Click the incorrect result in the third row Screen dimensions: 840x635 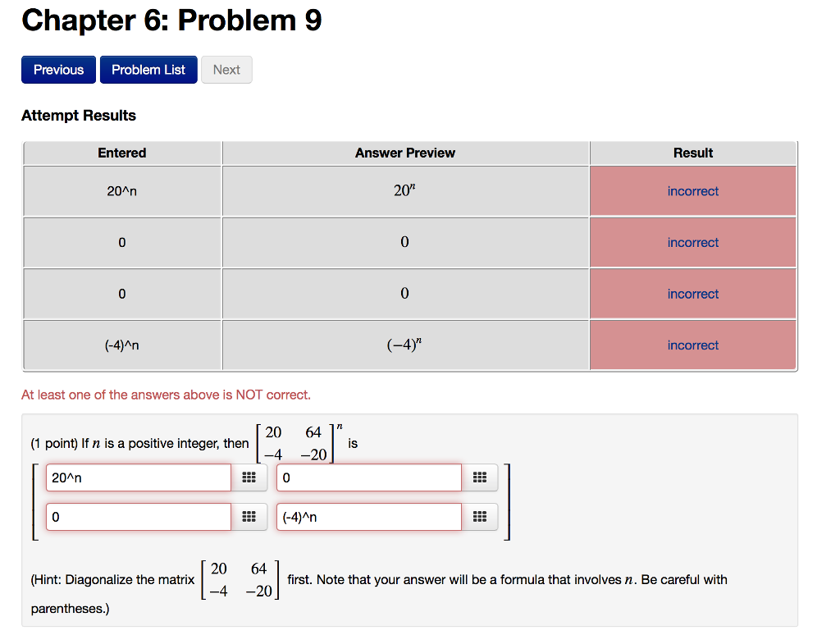click(x=693, y=293)
